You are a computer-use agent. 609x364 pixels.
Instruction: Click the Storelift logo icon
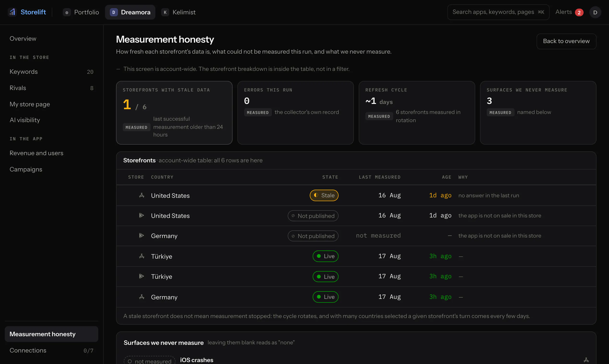[x=12, y=12]
